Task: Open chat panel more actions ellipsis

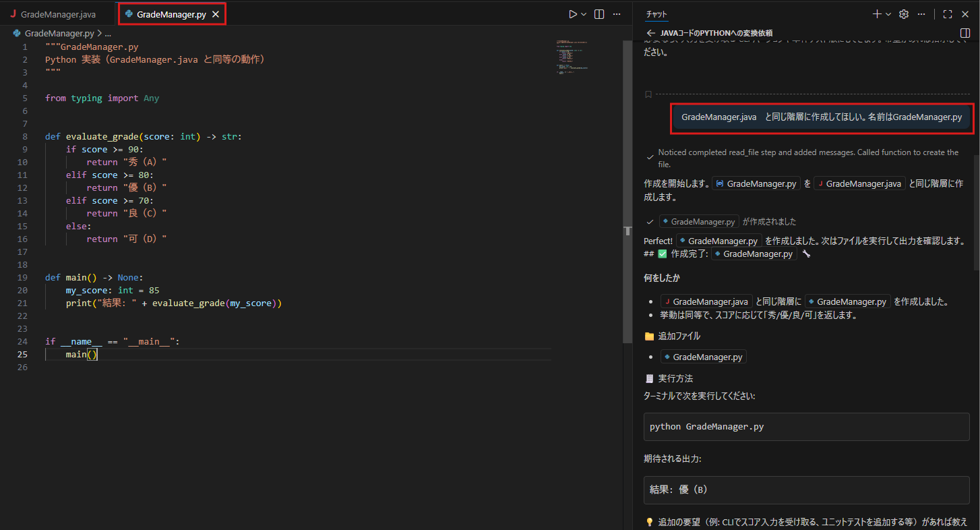Action: click(x=921, y=14)
